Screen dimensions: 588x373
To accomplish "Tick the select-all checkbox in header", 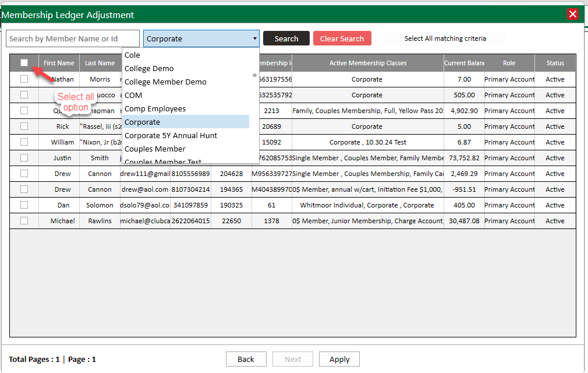I will pyautogui.click(x=24, y=63).
